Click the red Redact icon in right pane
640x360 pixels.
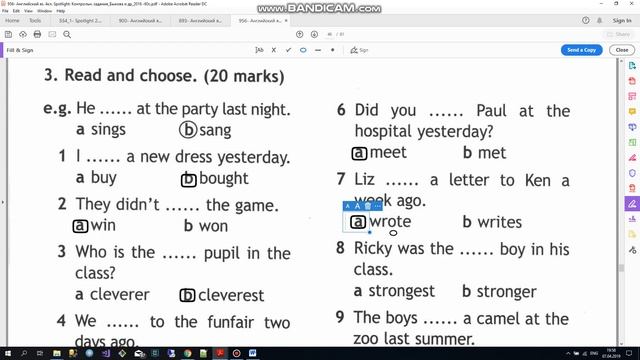pos(632,158)
